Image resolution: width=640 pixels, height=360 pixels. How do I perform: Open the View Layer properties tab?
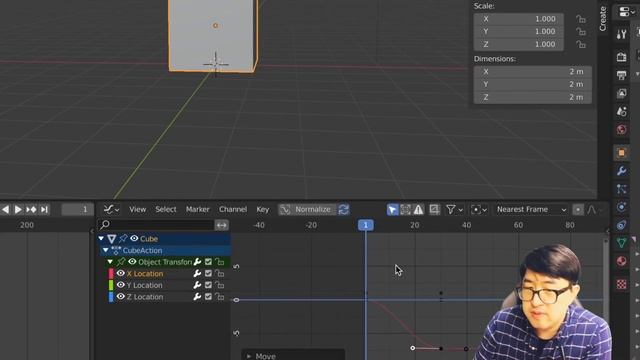coord(621,93)
